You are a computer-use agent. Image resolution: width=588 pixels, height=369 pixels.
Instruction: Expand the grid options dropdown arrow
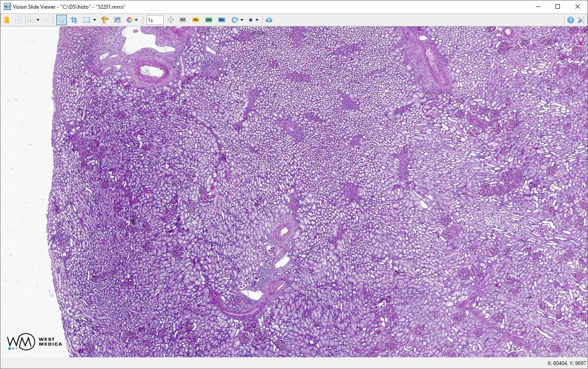click(x=38, y=20)
